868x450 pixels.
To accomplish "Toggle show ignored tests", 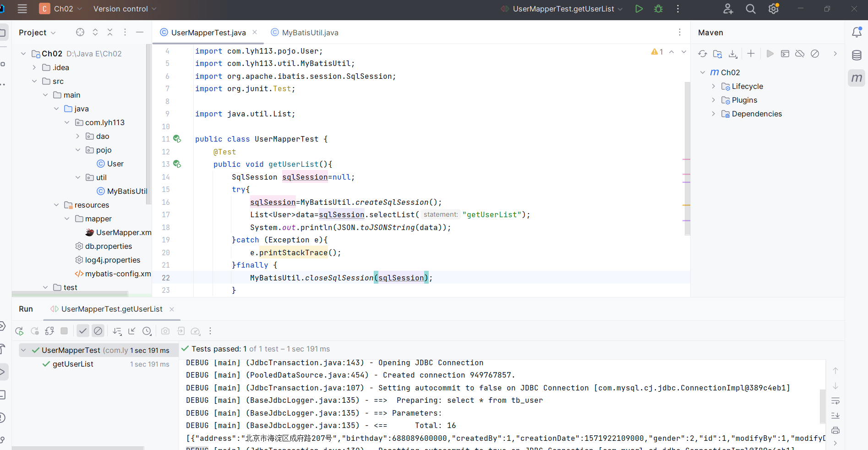I will tap(98, 330).
